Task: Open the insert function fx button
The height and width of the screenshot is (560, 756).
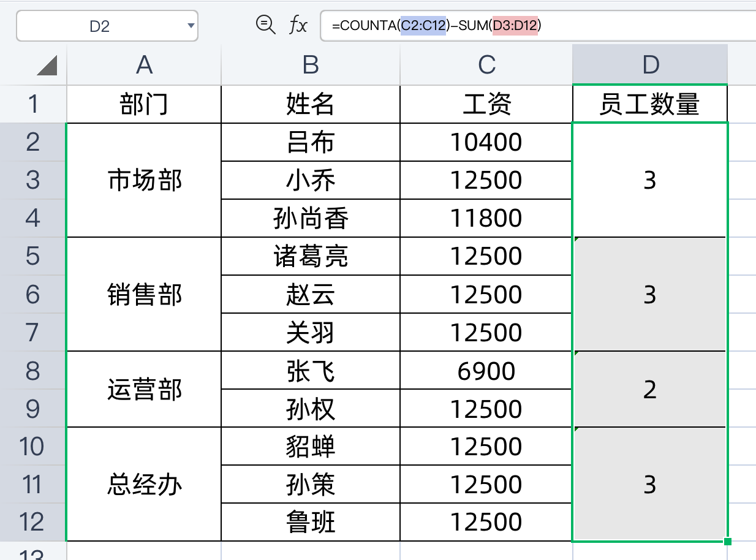Action: (x=298, y=25)
